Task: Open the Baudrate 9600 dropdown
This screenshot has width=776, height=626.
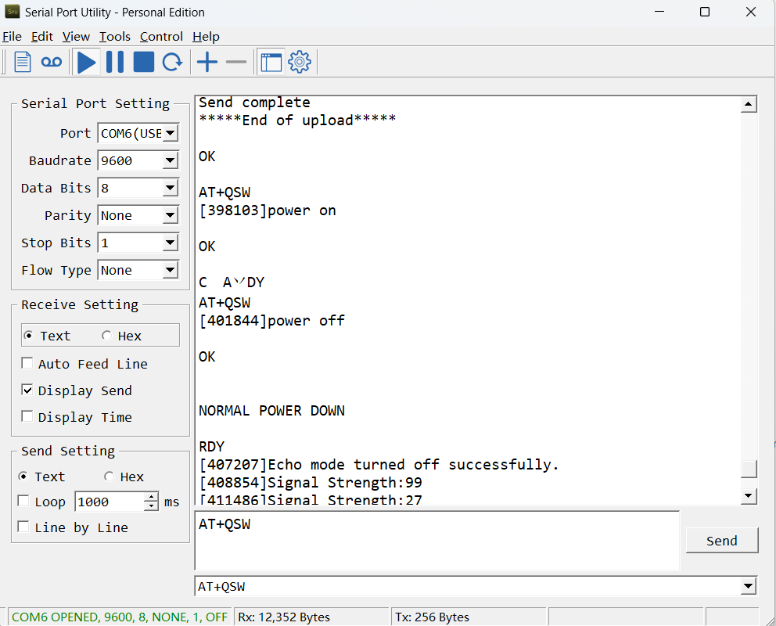Action: [170, 160]
